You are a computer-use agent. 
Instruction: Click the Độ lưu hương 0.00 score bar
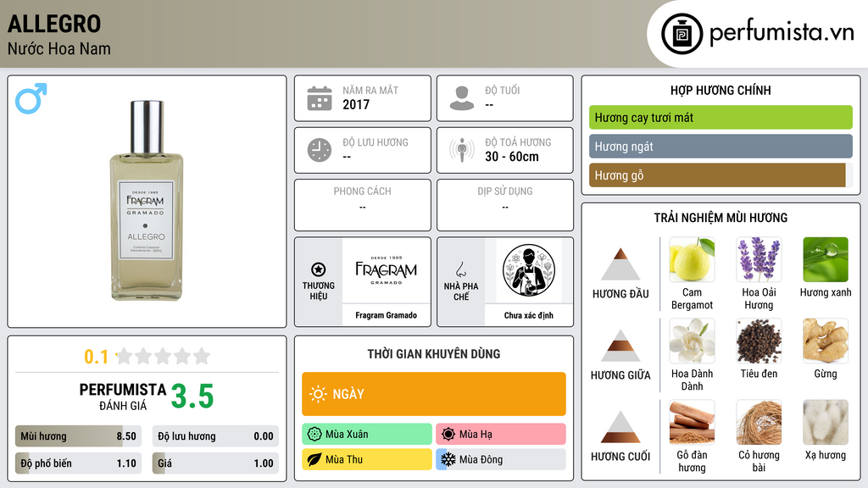[215, 436]
